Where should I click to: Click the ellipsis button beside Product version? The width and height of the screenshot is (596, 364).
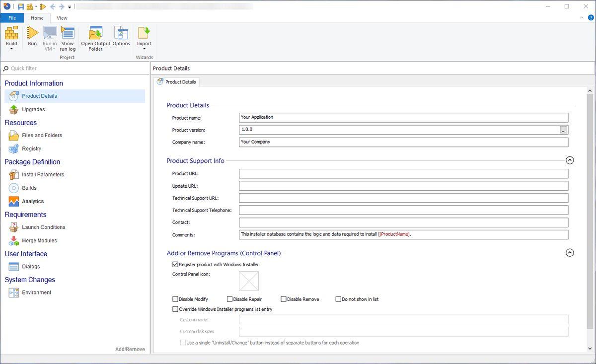click(x=563, y=130)
